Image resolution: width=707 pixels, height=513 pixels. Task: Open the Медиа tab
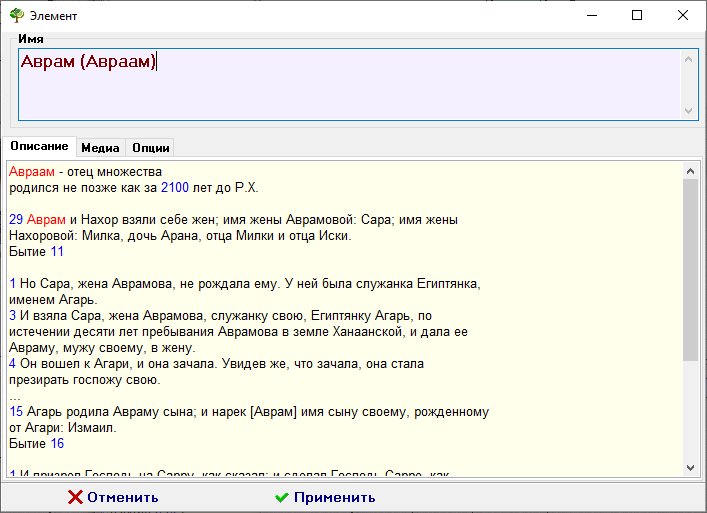tap(100, 147)
